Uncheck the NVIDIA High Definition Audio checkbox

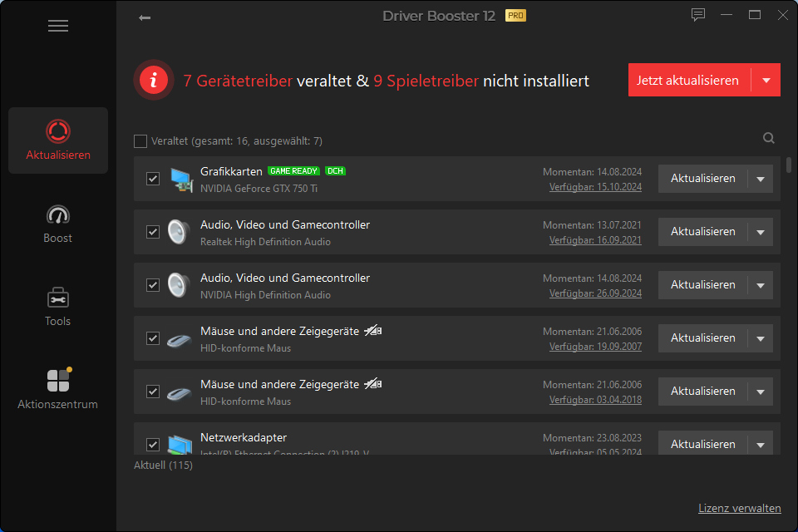coord(153,285)
